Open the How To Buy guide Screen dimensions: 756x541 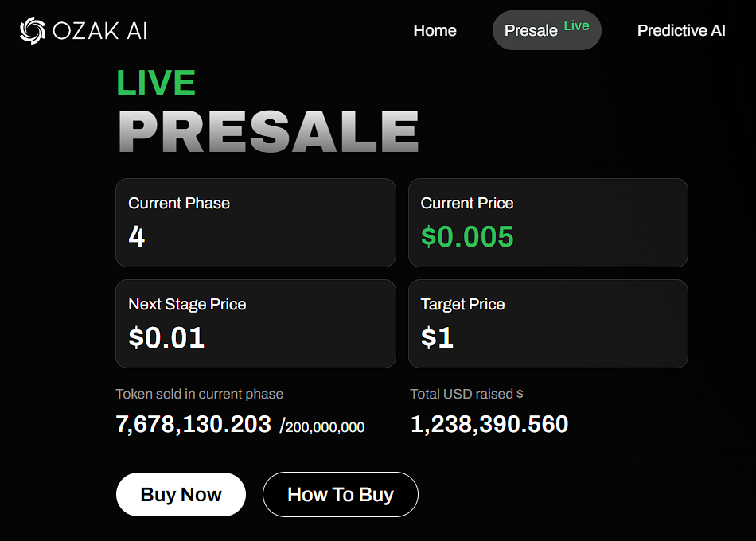(x=341, y=494)
